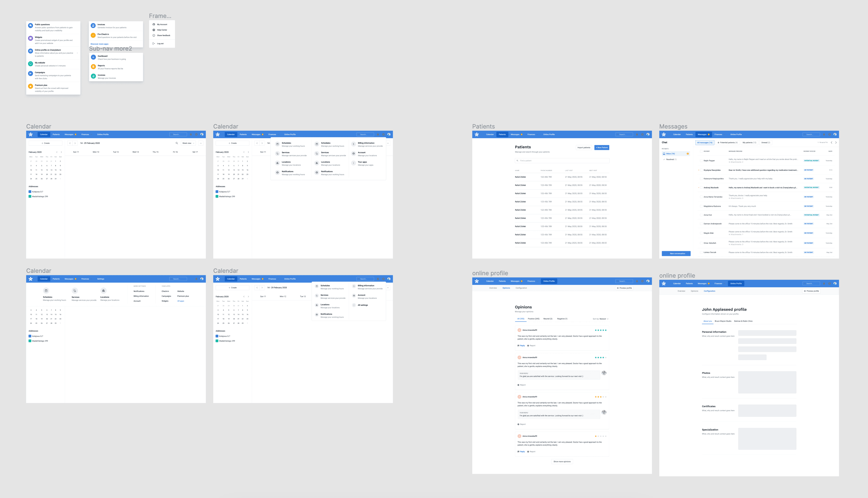Click the purple Widgets icon
Viewport: 868px width, 498px height.
click(x=31, y=38)
